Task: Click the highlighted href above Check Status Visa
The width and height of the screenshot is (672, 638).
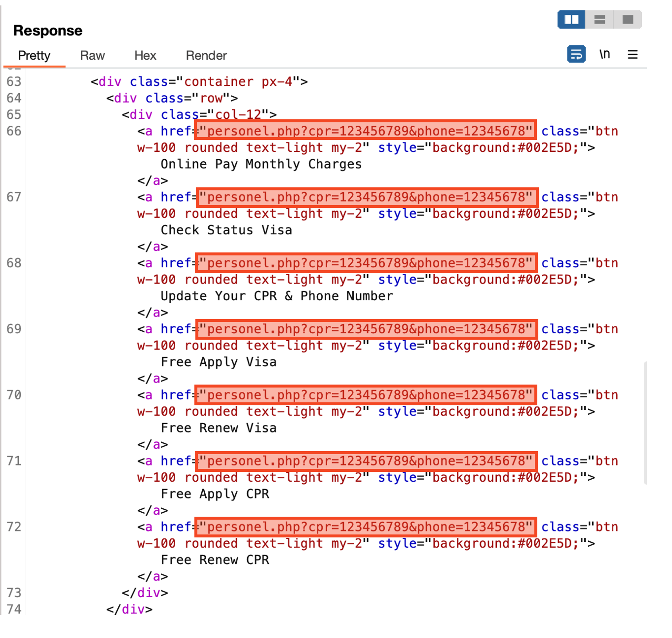Action: click(x=367, y=197)
